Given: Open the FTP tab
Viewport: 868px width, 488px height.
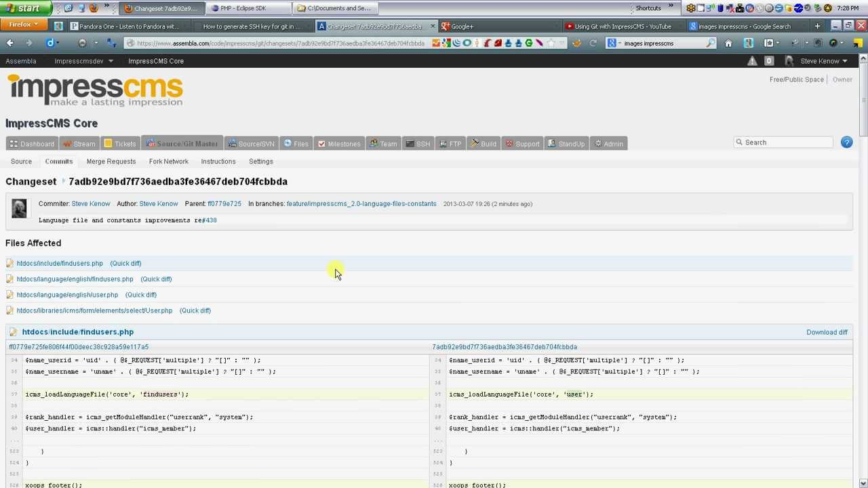Looking at the screenshot, I should tap(450, 144).
